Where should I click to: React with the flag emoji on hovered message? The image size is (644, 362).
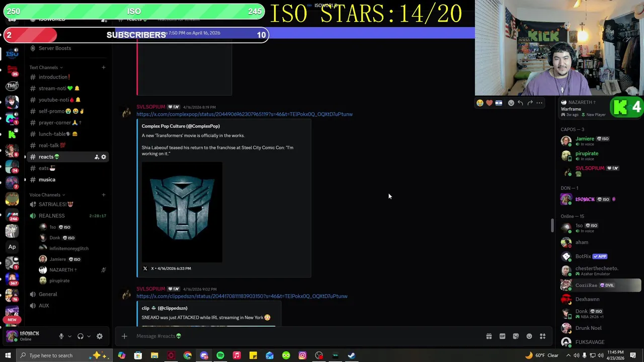[499, 103]
